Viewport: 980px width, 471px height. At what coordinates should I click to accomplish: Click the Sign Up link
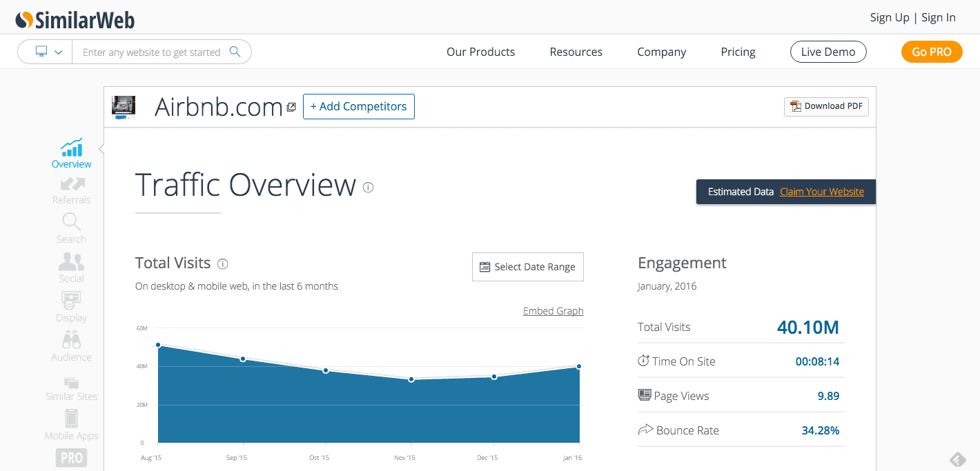pyautogui.click(x=890, y=18)
